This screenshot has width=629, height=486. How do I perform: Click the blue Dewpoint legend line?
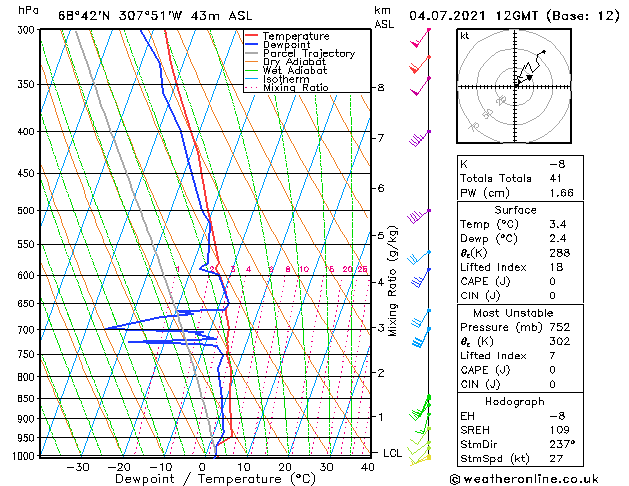tap(252, 44)
